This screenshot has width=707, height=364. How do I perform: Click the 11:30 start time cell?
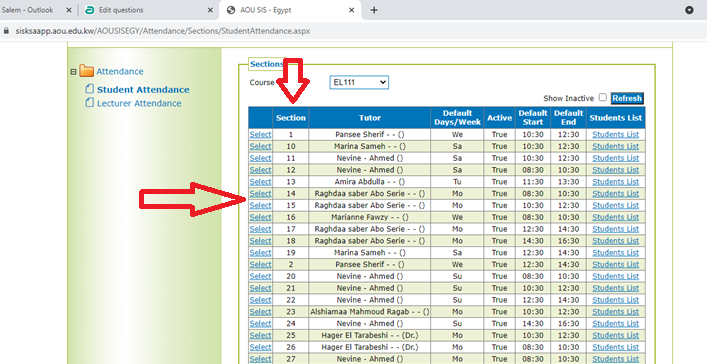[533, 182]
